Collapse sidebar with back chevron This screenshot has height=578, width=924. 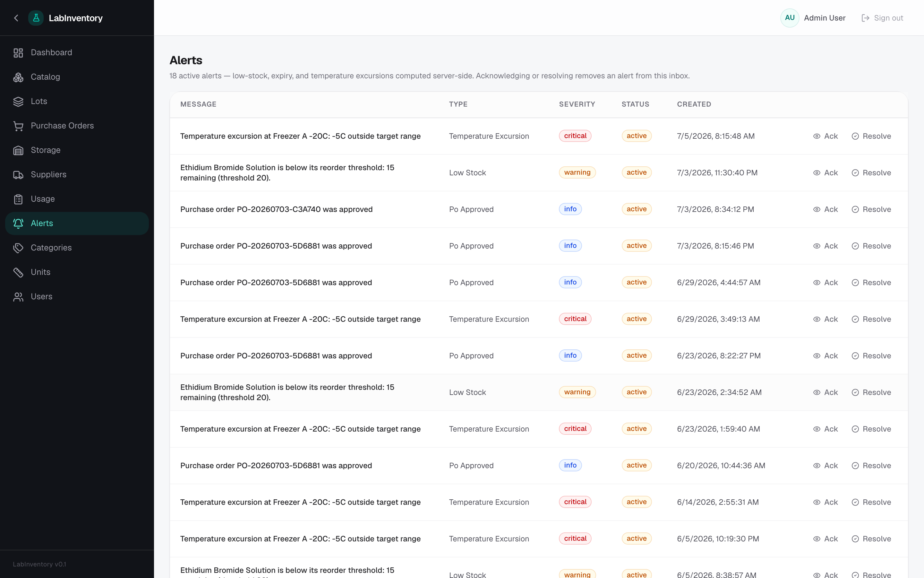click(16, 18)
